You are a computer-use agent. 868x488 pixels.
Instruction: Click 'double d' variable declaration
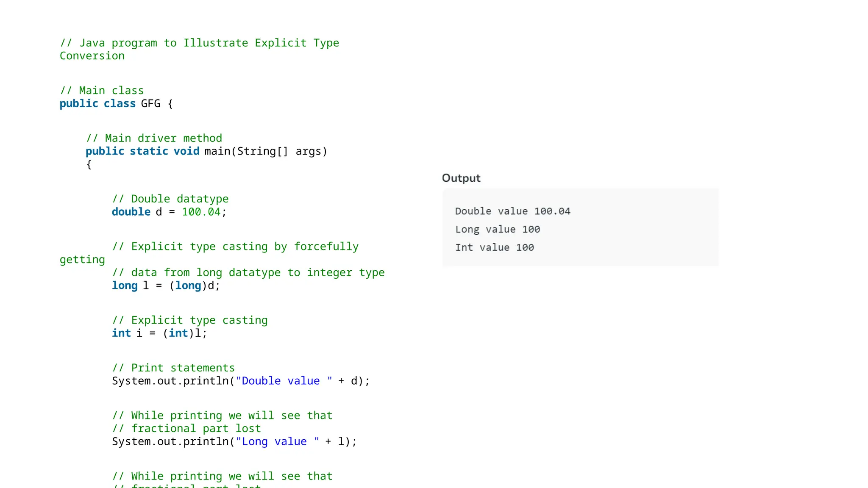tap(136, 212)
